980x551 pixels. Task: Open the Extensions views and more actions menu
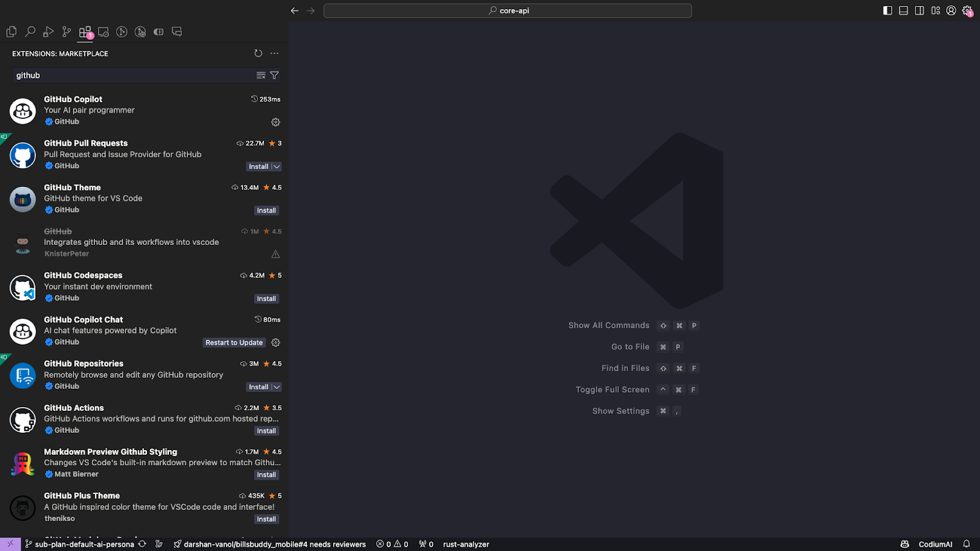pyautogui.click(x=274, y=53)
